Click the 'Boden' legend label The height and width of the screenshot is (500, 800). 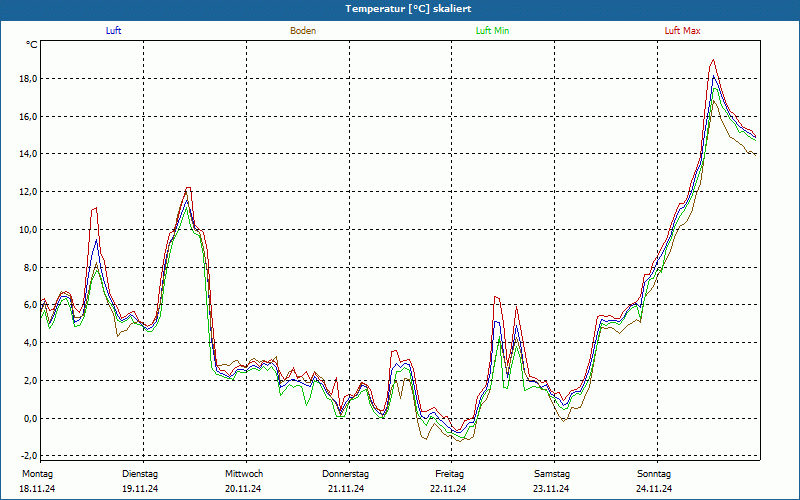(303, 31)
